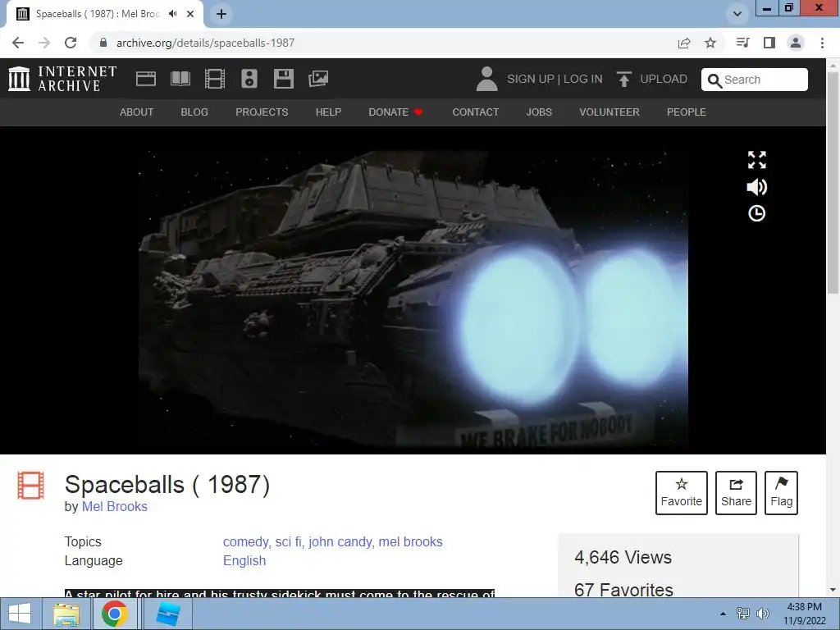This screenshot has width=840, height=630.
Task: Open the Video film strip icon
Action: point(215,79)
